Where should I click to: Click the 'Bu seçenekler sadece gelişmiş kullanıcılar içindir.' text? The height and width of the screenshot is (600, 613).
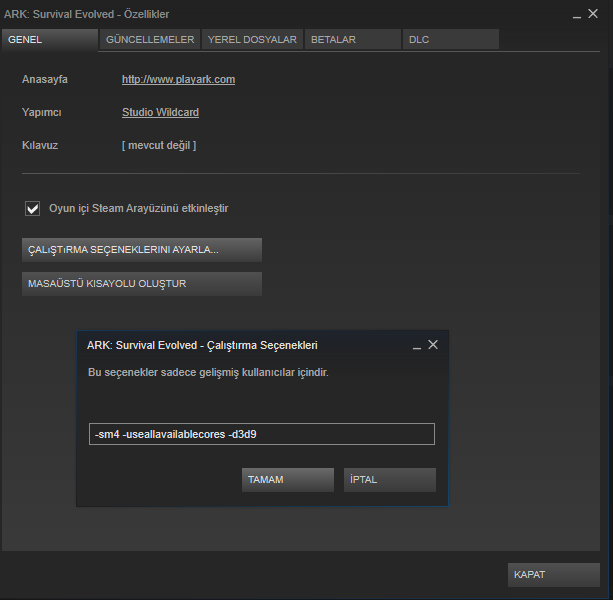pyautogui.click(x=208, y=372)
